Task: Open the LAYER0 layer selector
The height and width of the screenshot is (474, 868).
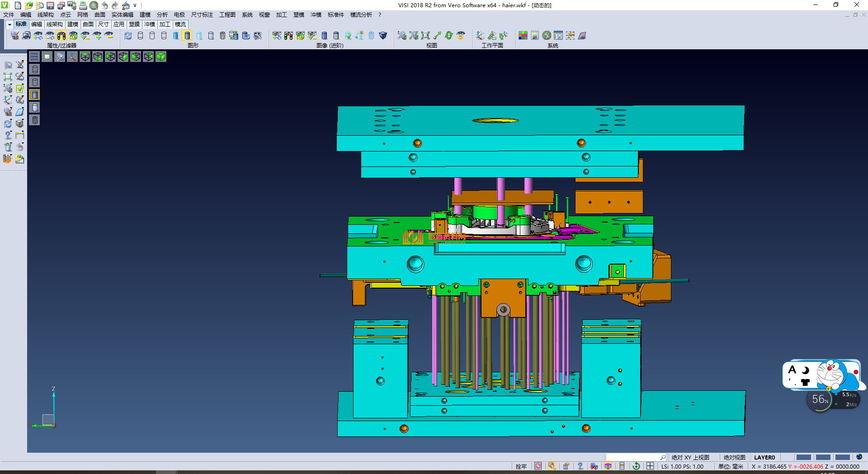Action: [764, 457]
